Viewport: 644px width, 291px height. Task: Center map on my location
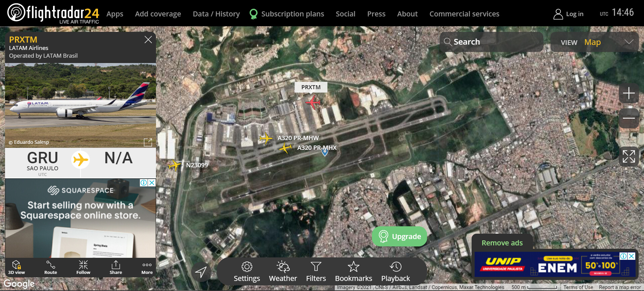tap(201, 272)
